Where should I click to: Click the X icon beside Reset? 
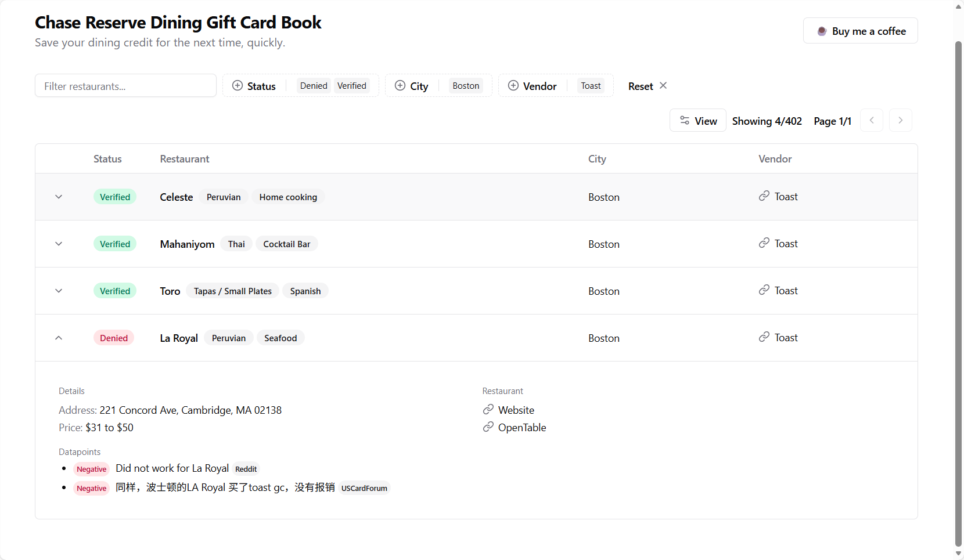663,86
